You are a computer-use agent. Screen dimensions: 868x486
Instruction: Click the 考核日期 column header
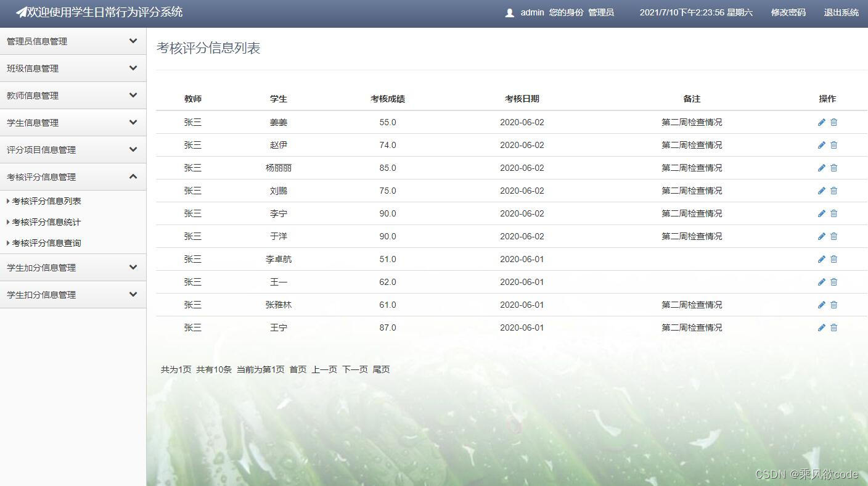(x=522, y=99)
